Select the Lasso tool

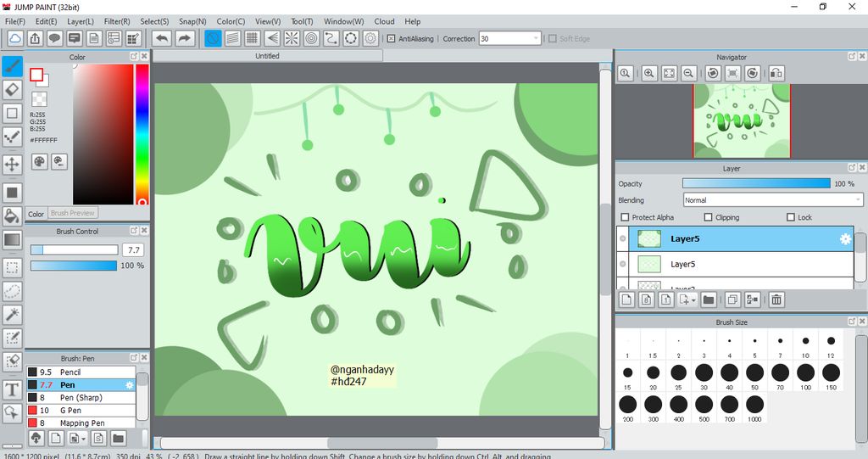coord(12,291)
